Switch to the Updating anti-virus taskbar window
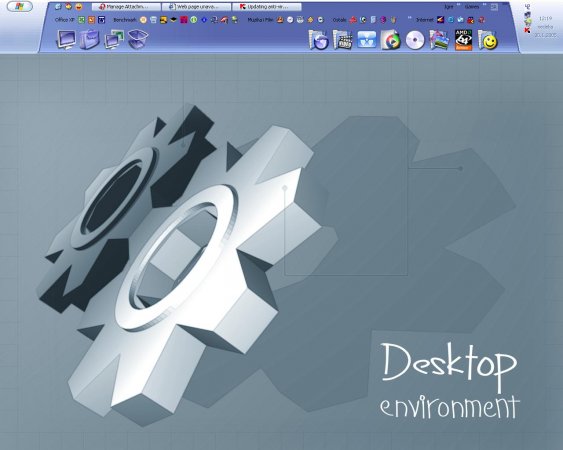Image resolution: width=563 pixels, height=450 pixels. (267, 7)
